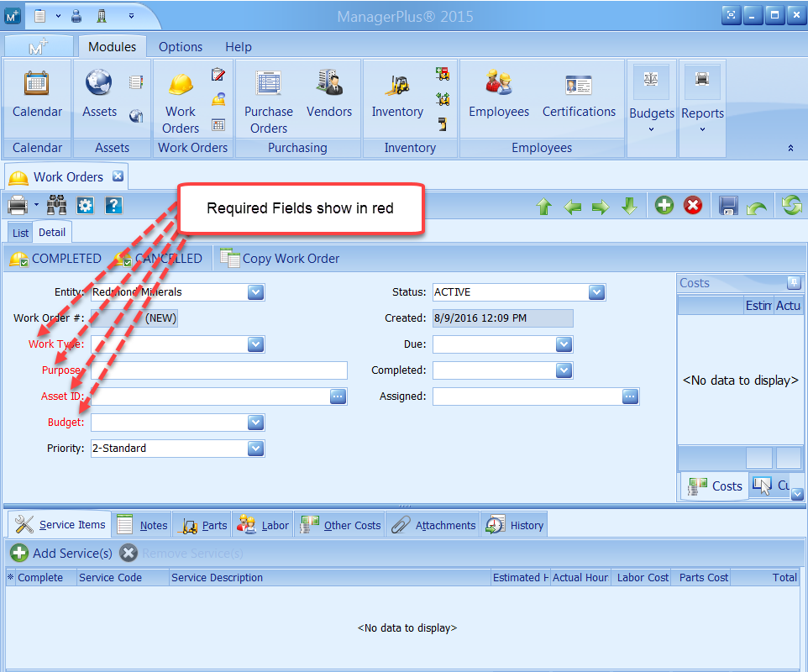Open the Parts tab
This screenshot has height=672, width=808.
pos(202,525)
